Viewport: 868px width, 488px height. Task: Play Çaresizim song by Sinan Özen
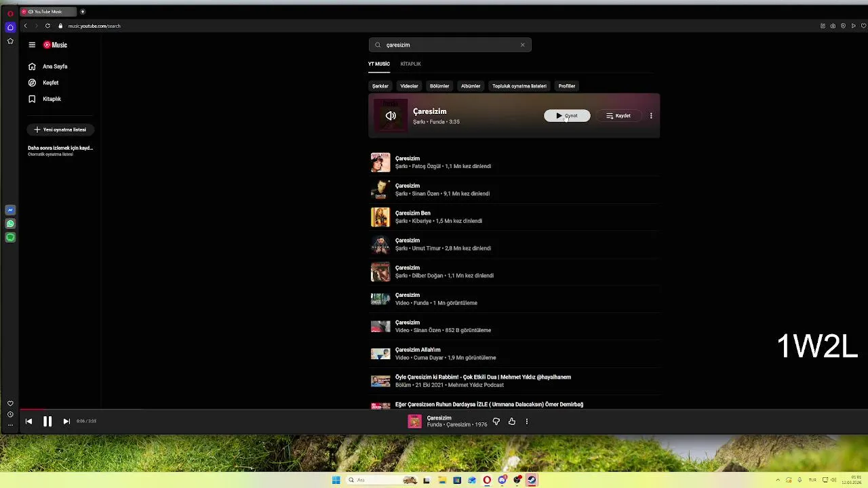[x=514, y=190]
